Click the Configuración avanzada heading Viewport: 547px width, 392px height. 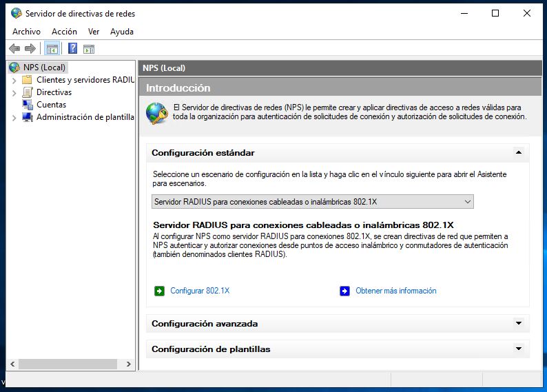(205, 324)
